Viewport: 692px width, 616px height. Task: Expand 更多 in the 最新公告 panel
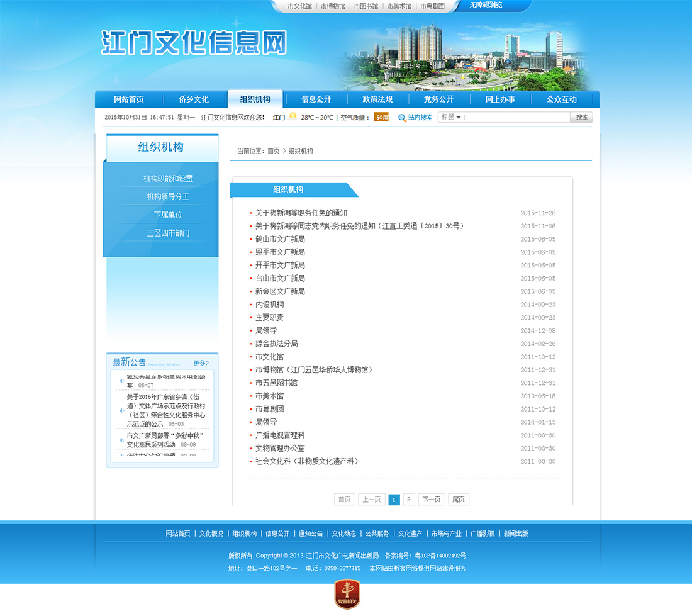click(201, 363)
